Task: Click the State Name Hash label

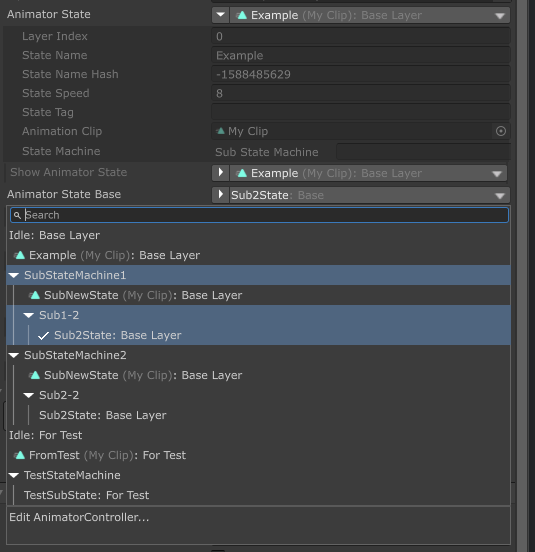Action: point(70,74)
